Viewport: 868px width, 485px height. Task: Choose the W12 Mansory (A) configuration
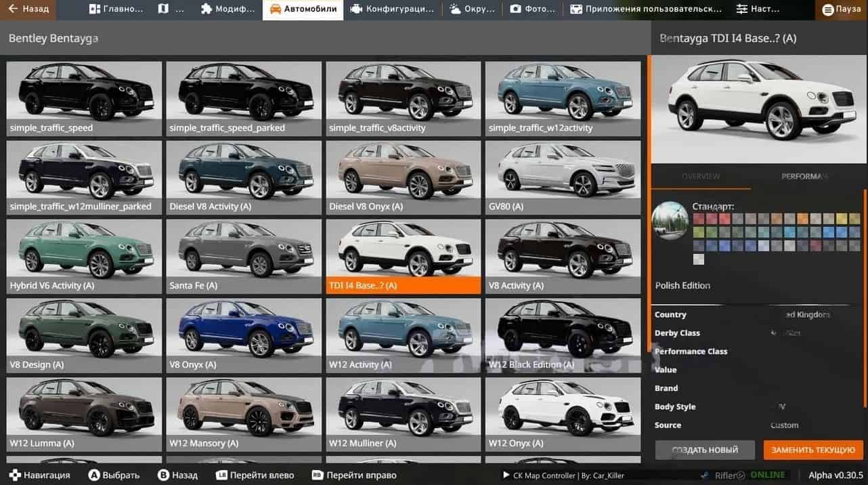244,413
